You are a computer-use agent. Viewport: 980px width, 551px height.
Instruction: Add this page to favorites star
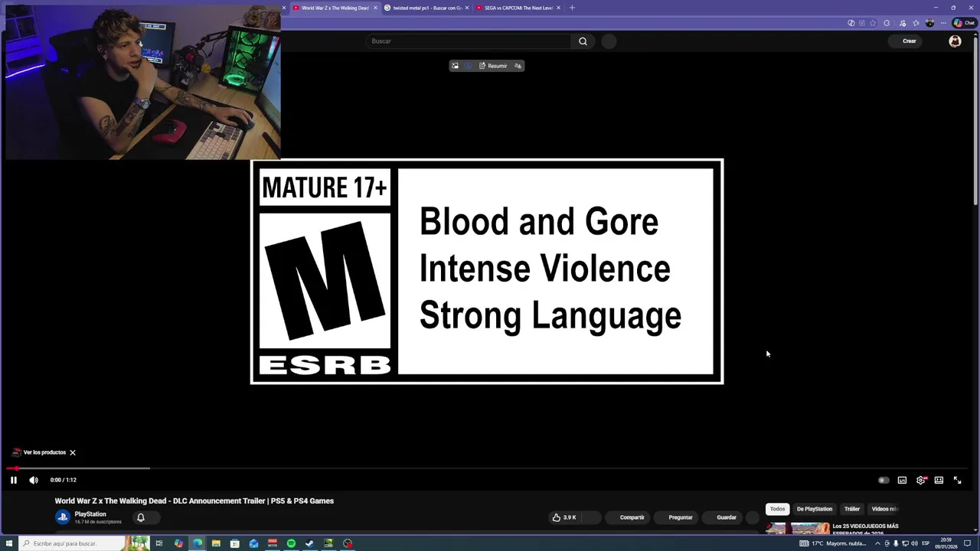[x=873, y=23]
